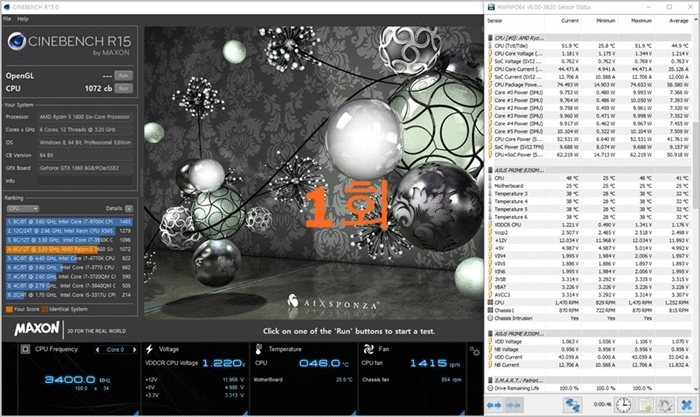Image resolution: width=700 pixels, height=417 pixels.
Task: Select ranking row Intel Core i7-9700K 1483
Action: tap(69, 221)
